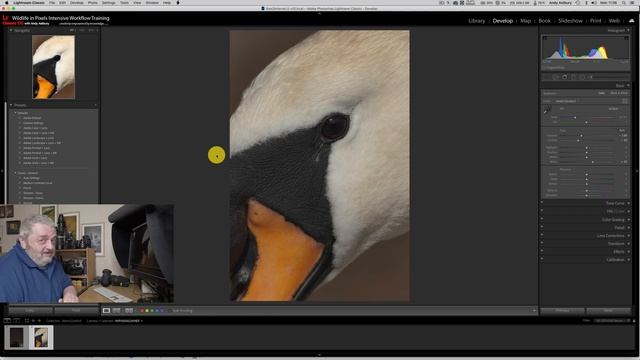Click the Exposure slider handle
Screen dimensions: 640x360
[x=581, y=136]
